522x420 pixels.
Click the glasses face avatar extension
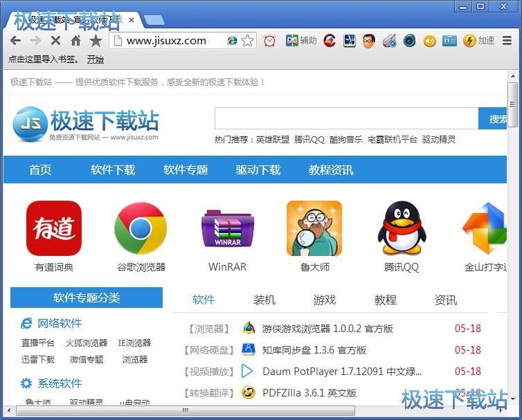[x=369, y=41]
